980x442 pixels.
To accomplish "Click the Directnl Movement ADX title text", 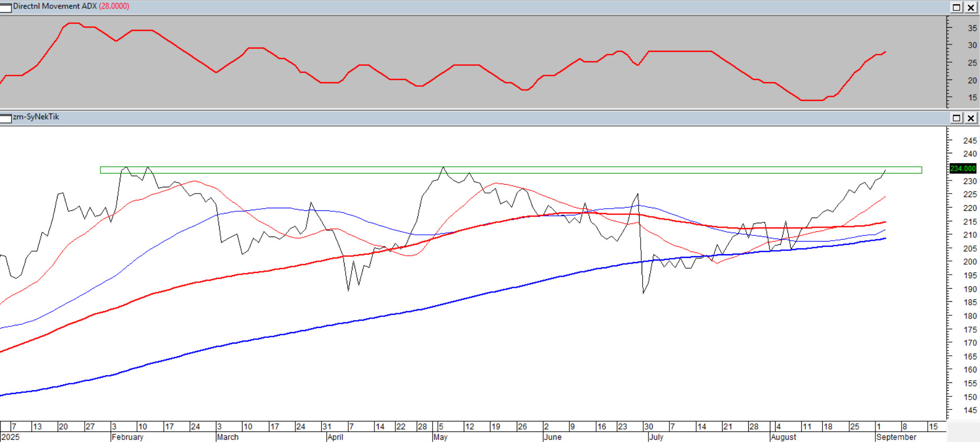I will 55,6.
